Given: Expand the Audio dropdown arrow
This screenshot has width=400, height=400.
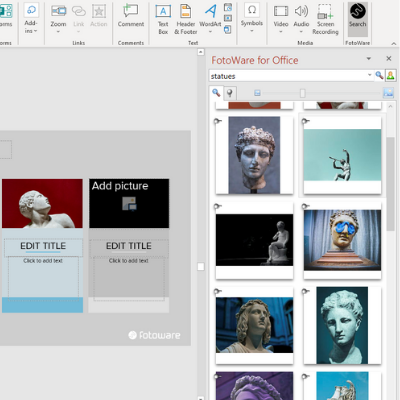Looking at the screenshot, I should pos(301,32).
